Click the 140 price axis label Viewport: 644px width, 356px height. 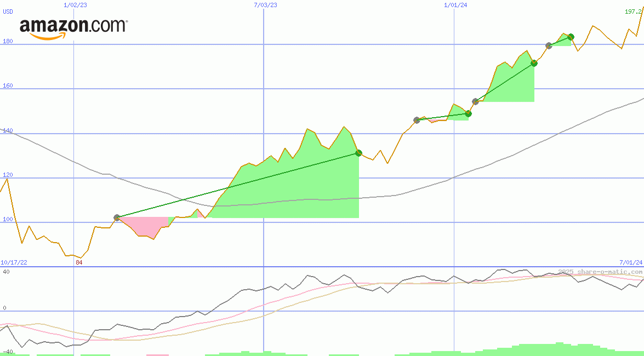click(8, 131)
